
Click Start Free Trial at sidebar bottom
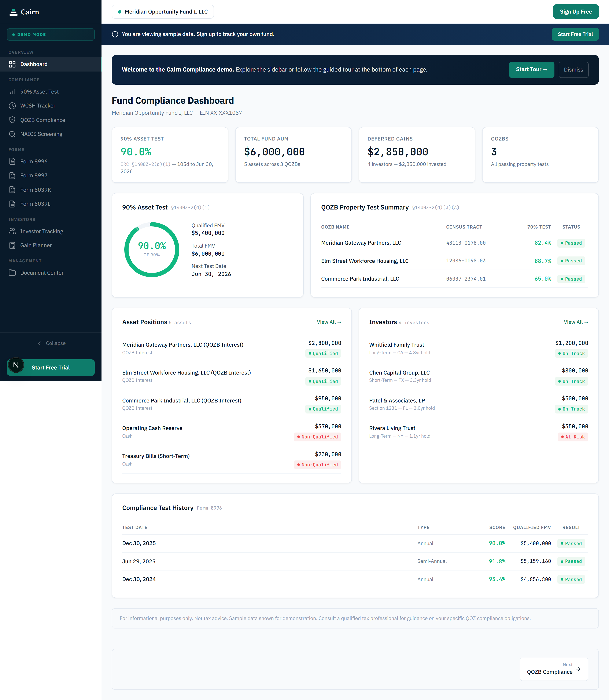point(51,368)
